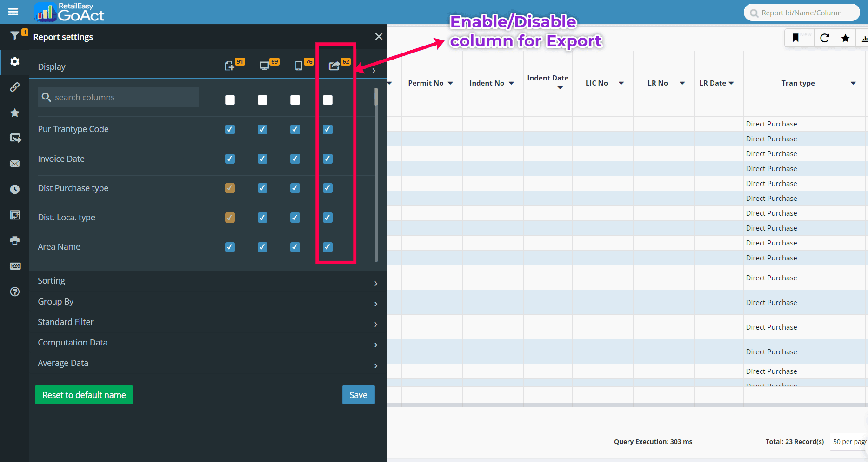Click the first Direct Purchase cell
868x464 pixels.
[772, 124]
